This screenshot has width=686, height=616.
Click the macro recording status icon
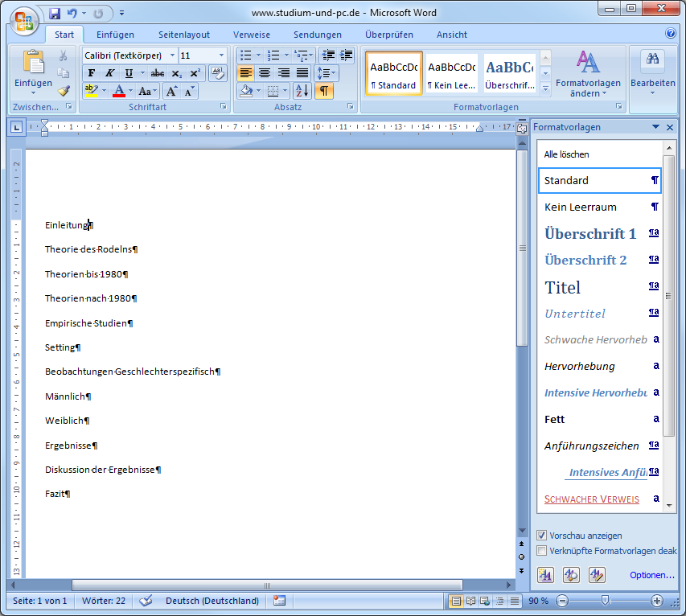(280, 601)
